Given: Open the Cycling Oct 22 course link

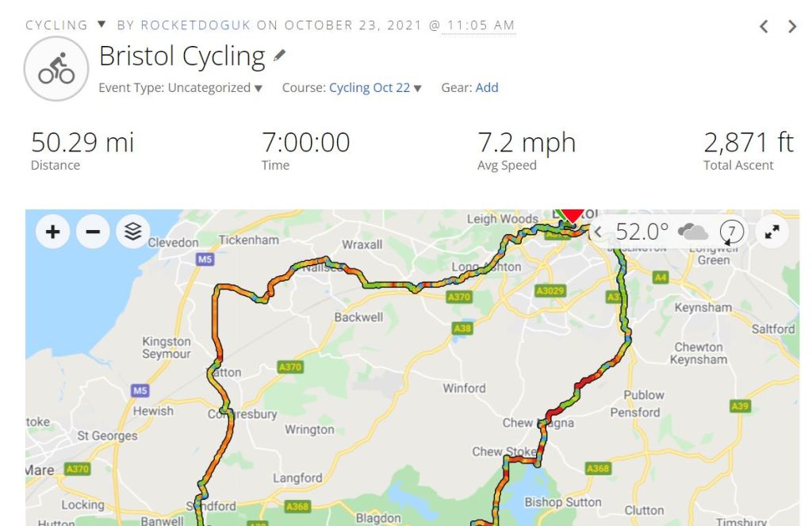Looking at the screenshot, I should [370, 88].
